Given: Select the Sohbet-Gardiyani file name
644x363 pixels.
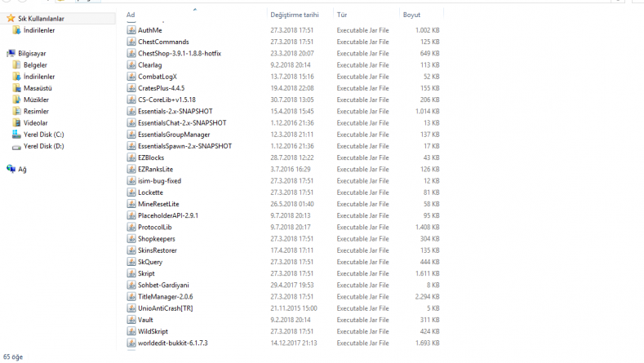Looking at the screenshot, I should [163, 285].
